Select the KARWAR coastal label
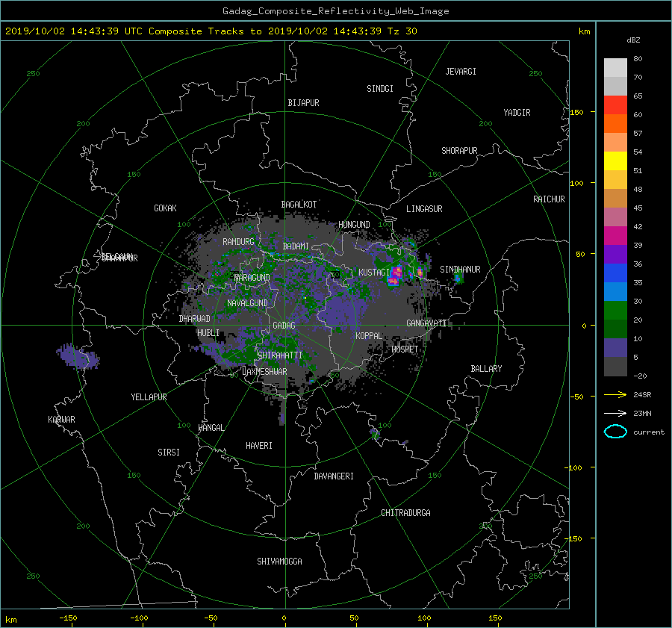The height and width of the screenshot is (628, 672). 61,419
